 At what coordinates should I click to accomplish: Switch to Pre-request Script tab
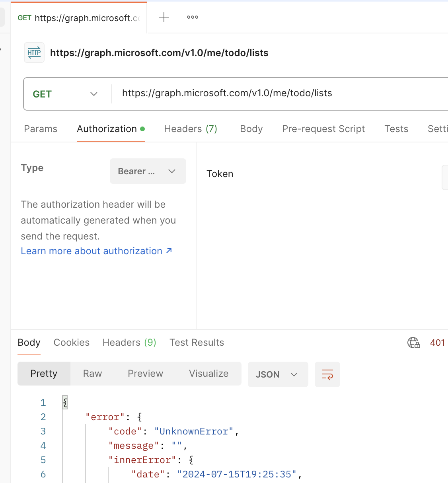click(323, 129)
